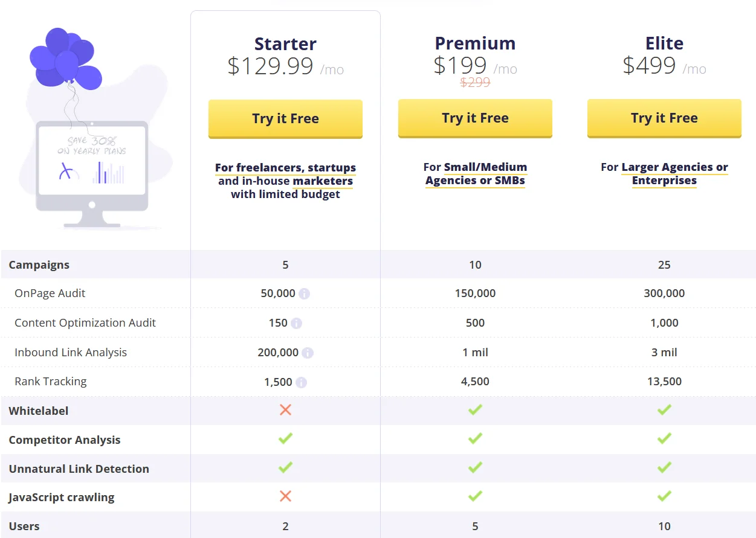Click the purple balloons illustration

point(65,57)
